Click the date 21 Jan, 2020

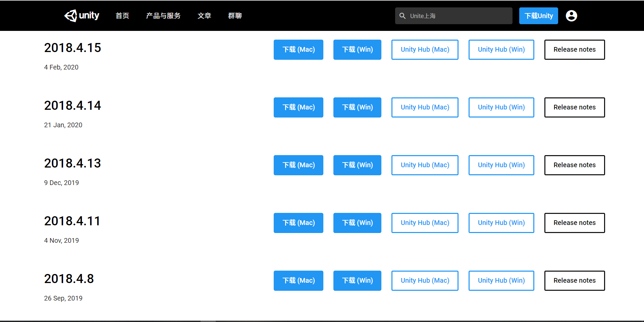click(x=63, y=125)
